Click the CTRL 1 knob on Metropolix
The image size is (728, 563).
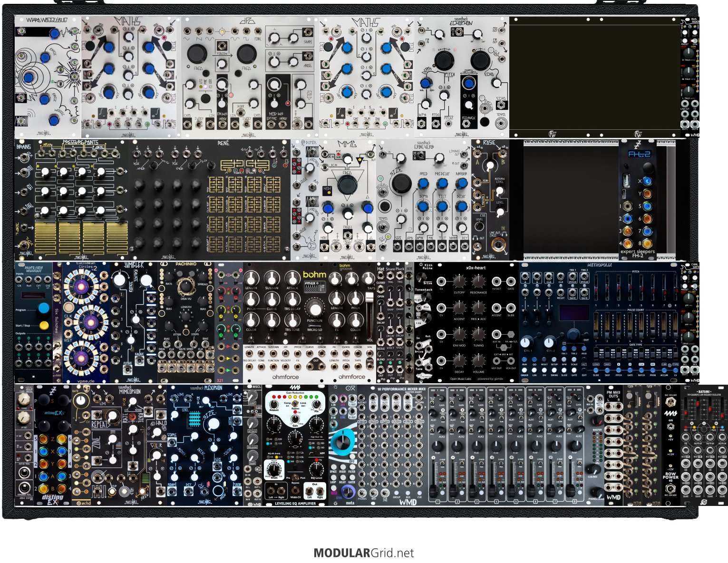[526, 342]
